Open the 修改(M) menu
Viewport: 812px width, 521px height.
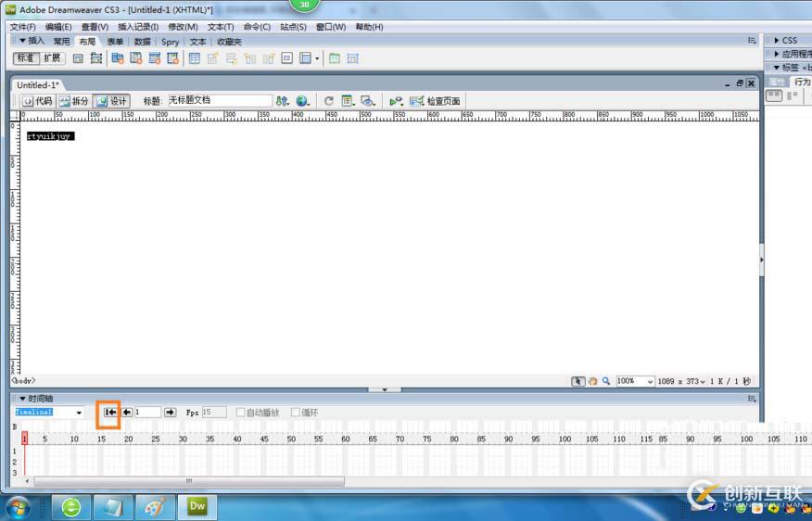[183, 26]
